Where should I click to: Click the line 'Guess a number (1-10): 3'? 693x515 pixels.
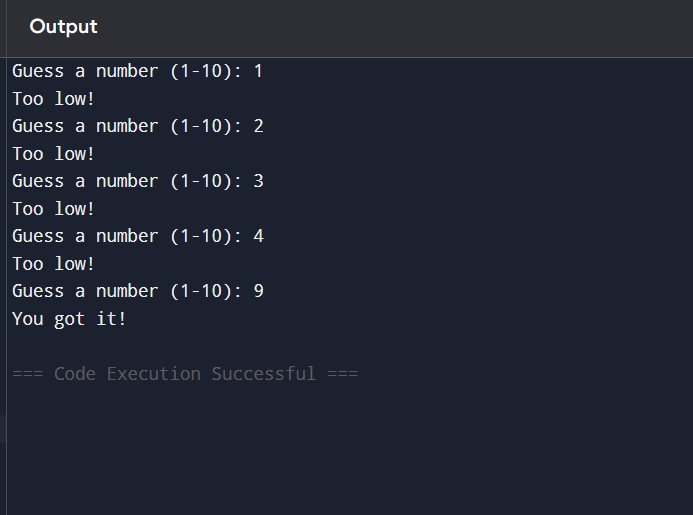point(138,181)
